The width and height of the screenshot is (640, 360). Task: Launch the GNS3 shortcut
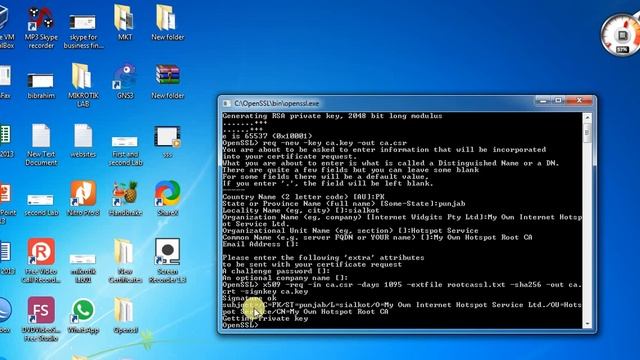coord(125,82)
